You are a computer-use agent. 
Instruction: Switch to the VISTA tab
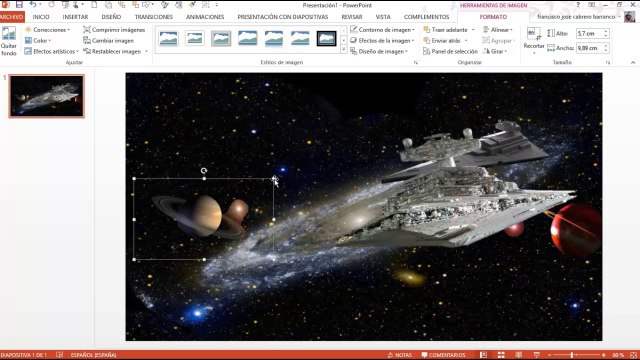[x=383, y=17]
